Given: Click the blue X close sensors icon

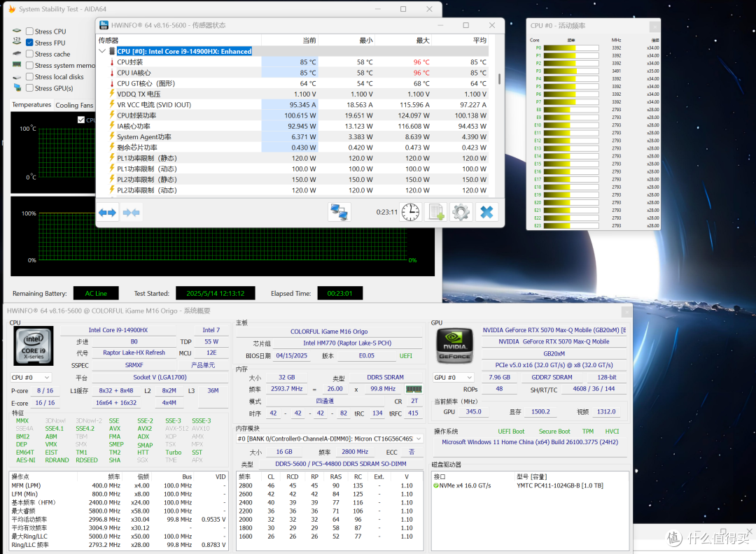Looking at the screenshot, I should [x=486, y=212].
